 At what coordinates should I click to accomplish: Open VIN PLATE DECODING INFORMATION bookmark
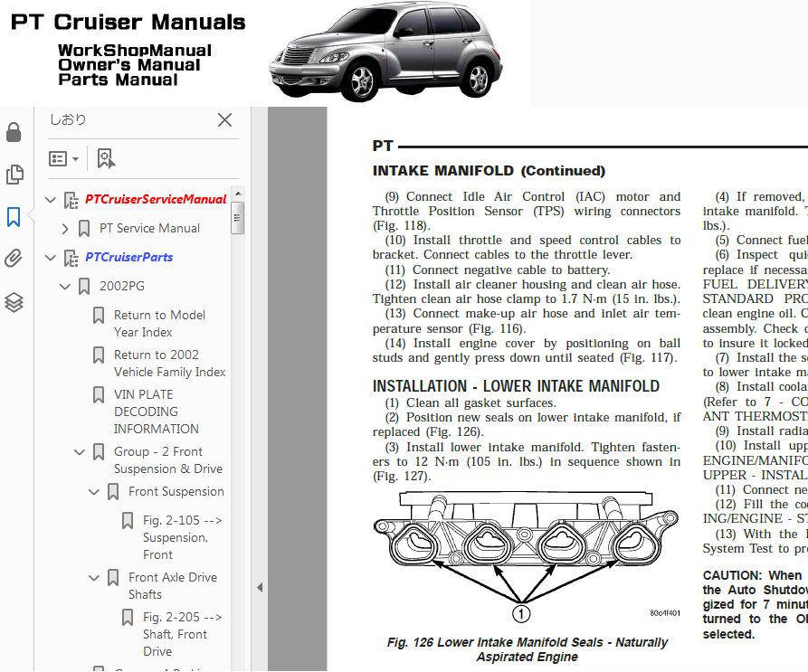coord(157,412)
